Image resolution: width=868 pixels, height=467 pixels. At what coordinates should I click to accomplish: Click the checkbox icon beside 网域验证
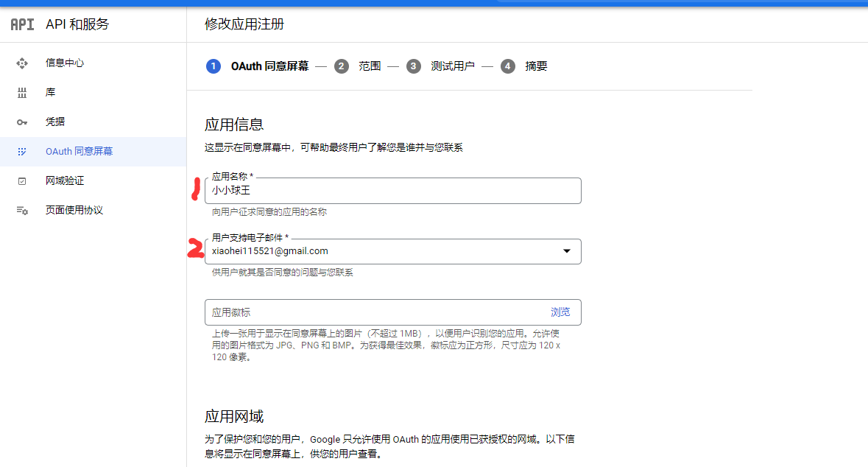(22, 181)
